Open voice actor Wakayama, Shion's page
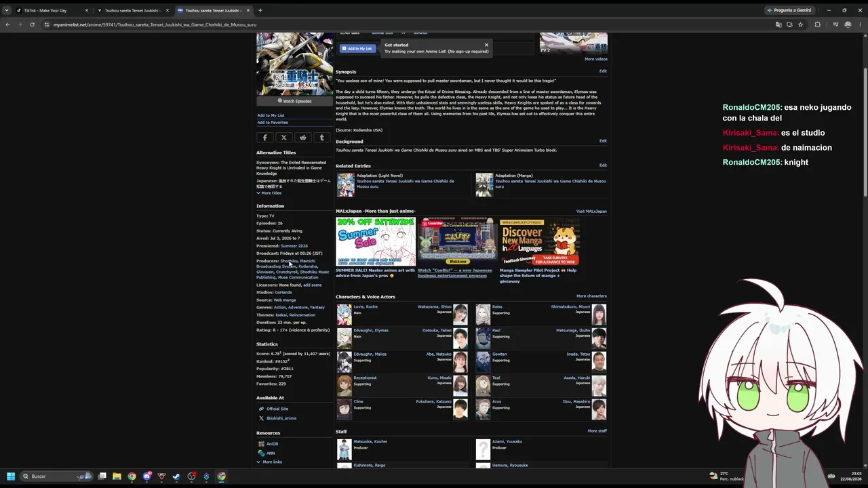868x488 pixels. coord(435,307)
